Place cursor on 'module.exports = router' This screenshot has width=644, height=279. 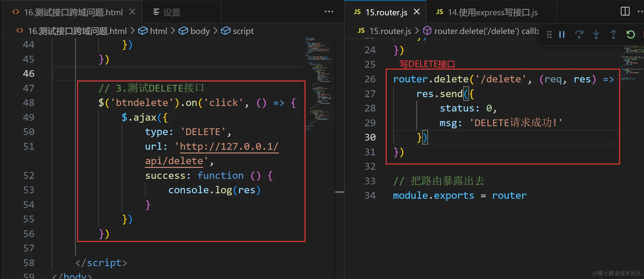point(460,195)
